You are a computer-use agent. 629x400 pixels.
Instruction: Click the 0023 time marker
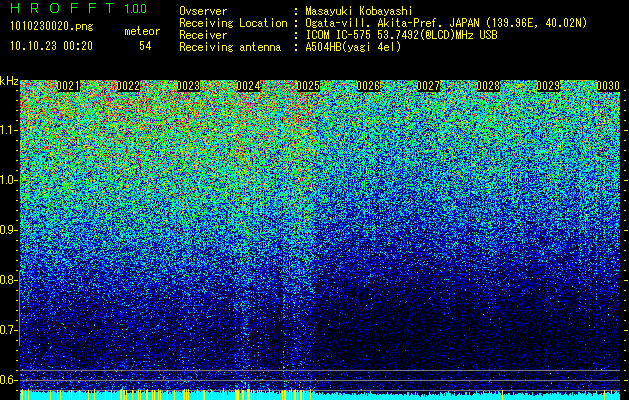click(x=188, y=86)
